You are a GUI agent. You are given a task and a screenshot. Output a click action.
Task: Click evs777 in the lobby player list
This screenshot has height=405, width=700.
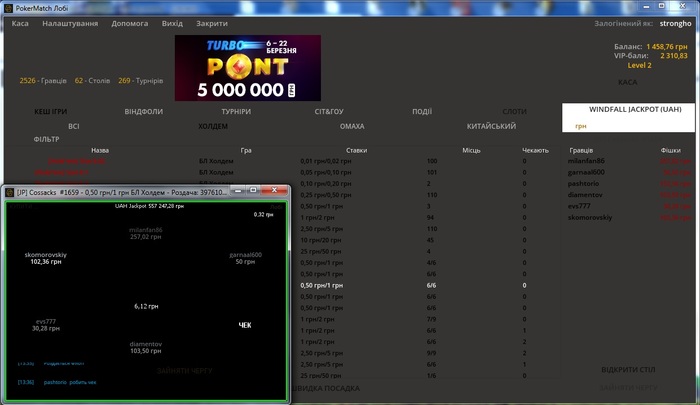579,206
